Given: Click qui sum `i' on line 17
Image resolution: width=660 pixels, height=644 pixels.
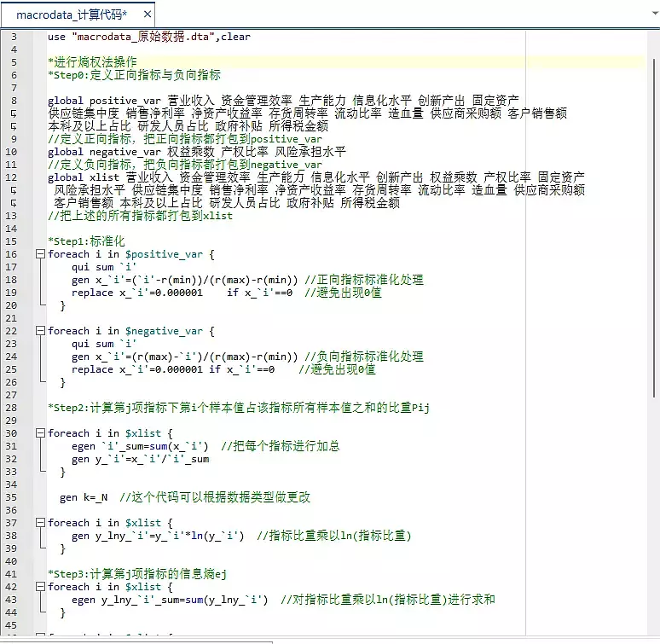Looking at the screenshot, I should click(x=103, y=267).
